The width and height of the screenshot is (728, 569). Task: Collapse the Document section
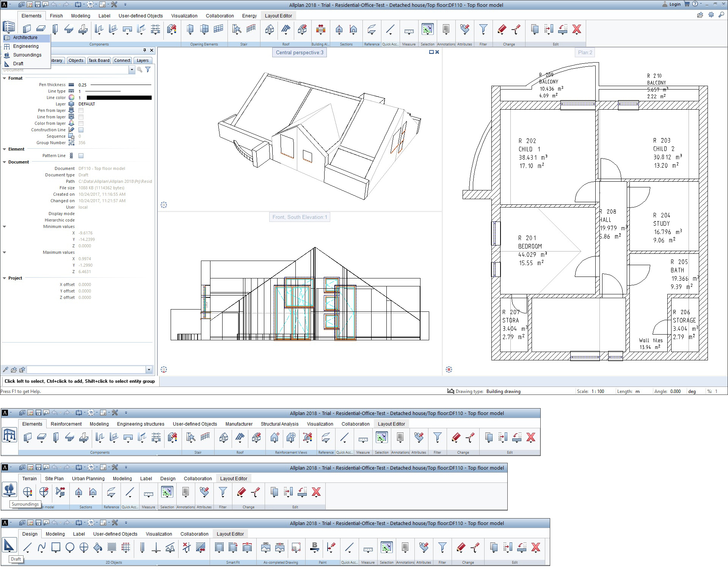pos(5,162)
